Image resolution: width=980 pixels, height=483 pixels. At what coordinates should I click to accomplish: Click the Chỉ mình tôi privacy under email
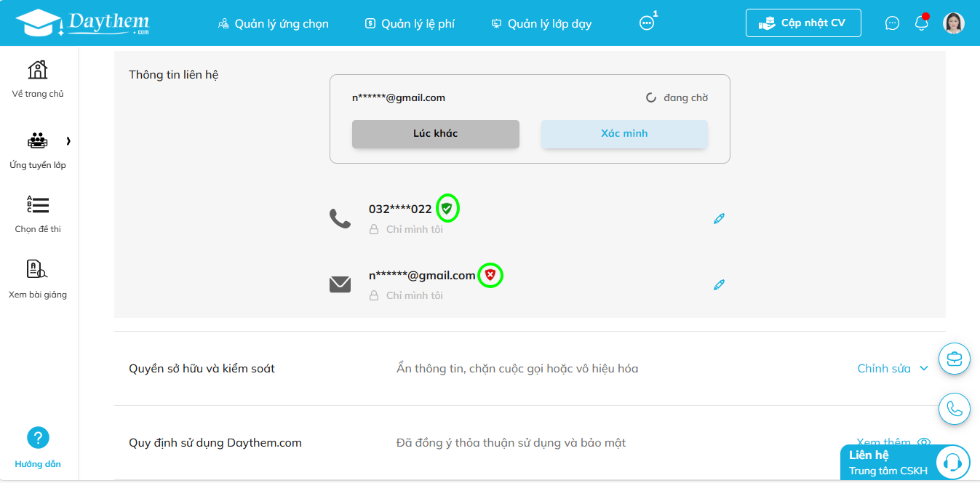click(x=406, y=295)
